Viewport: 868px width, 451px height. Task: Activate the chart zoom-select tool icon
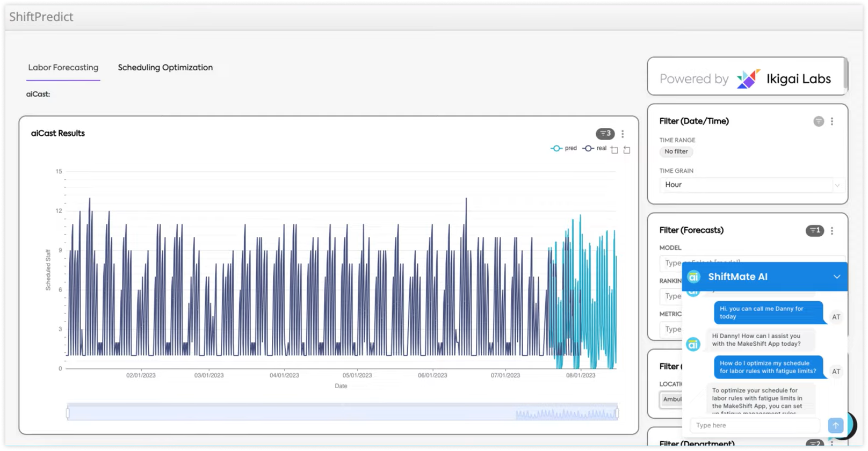tap(614, 150)
